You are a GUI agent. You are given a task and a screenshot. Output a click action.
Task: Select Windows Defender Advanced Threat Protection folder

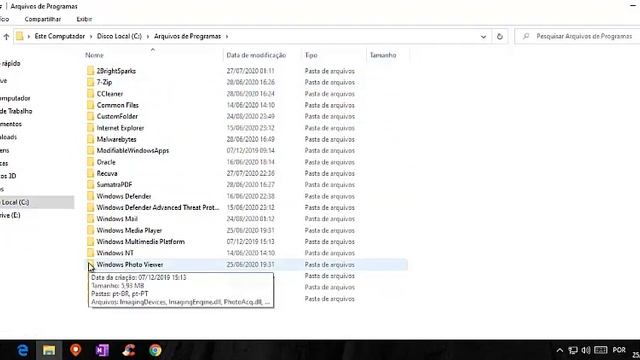pos(158,207)
